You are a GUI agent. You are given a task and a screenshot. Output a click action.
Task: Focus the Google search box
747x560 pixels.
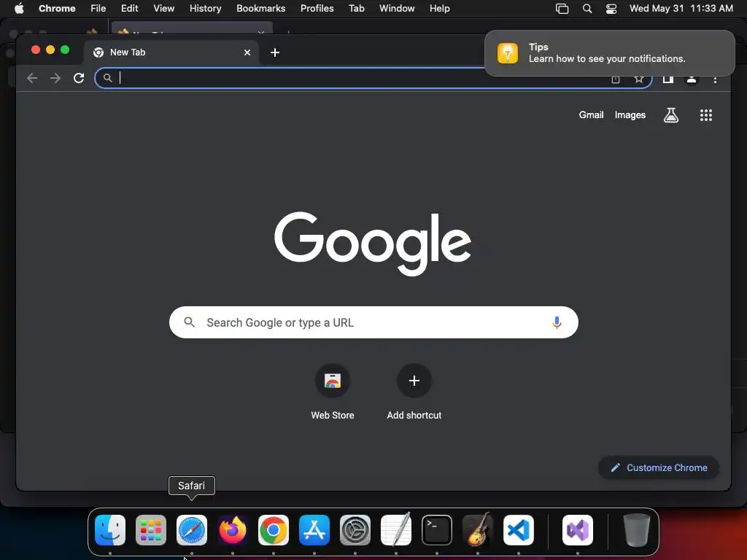click(373, 322)
